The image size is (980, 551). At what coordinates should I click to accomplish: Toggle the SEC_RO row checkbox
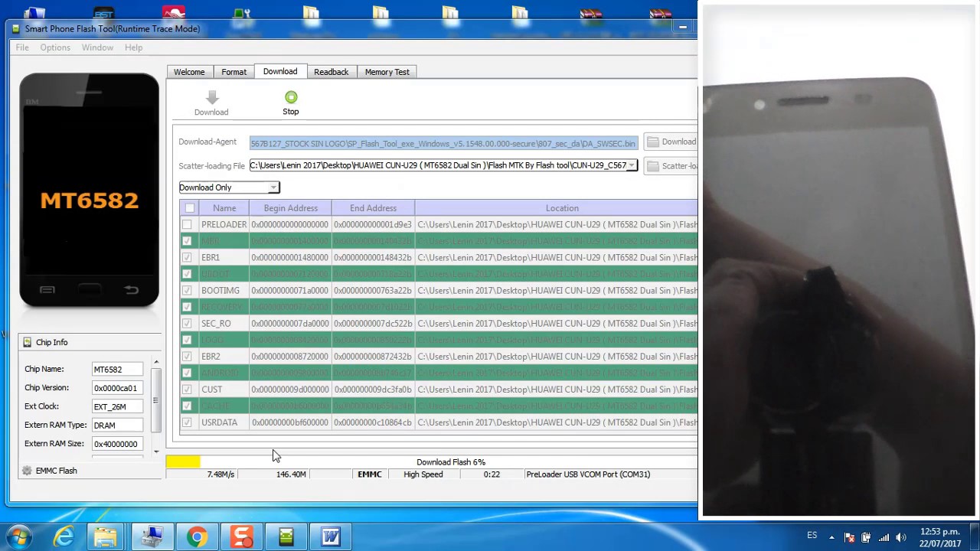pyautogui.click(x=187, y=324)
